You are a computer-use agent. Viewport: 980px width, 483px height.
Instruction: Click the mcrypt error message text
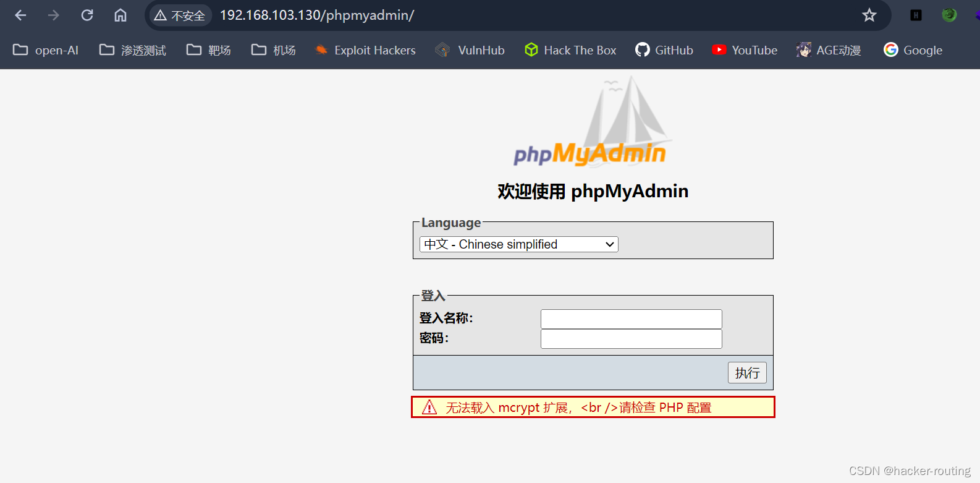(x=578, y=408)
